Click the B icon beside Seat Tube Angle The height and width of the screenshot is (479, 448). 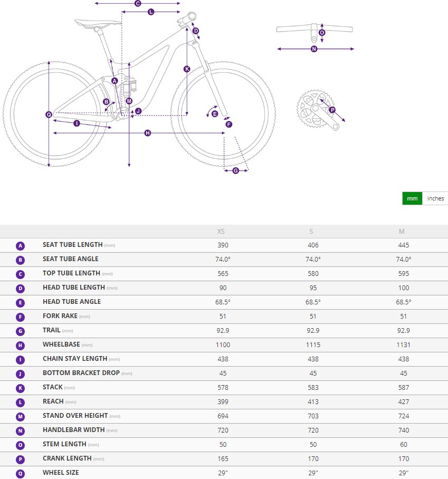[x=20, y=260]
